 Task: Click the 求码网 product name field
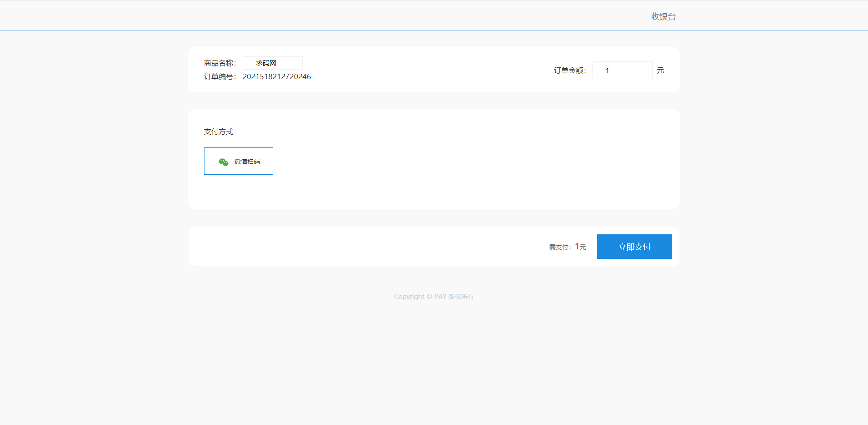272,63
